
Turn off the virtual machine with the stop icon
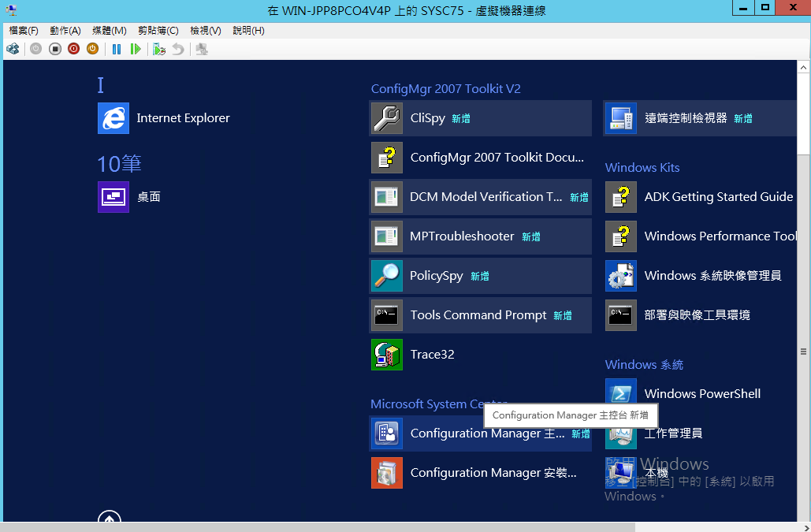[x=55, y=49]
